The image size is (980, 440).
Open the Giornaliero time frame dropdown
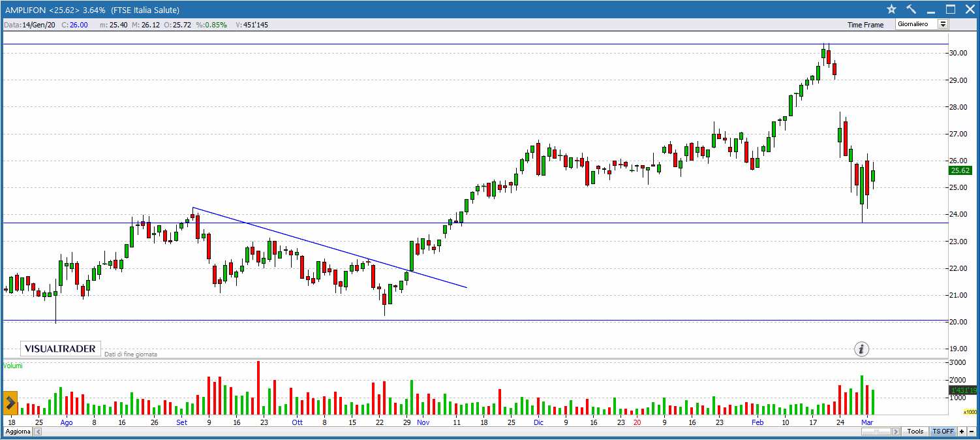click(923, 24)
